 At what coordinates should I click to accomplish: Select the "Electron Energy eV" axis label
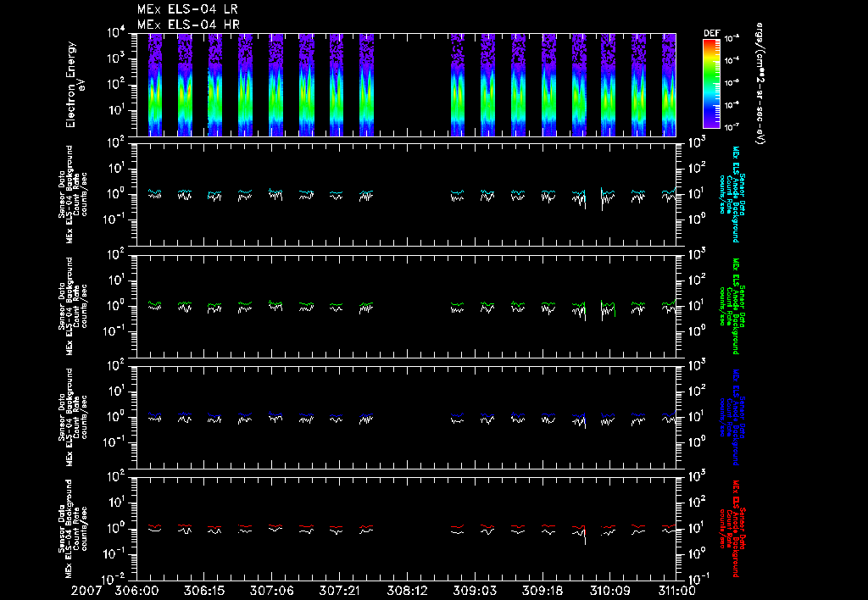pyautogui.click(x=75, y=85)
